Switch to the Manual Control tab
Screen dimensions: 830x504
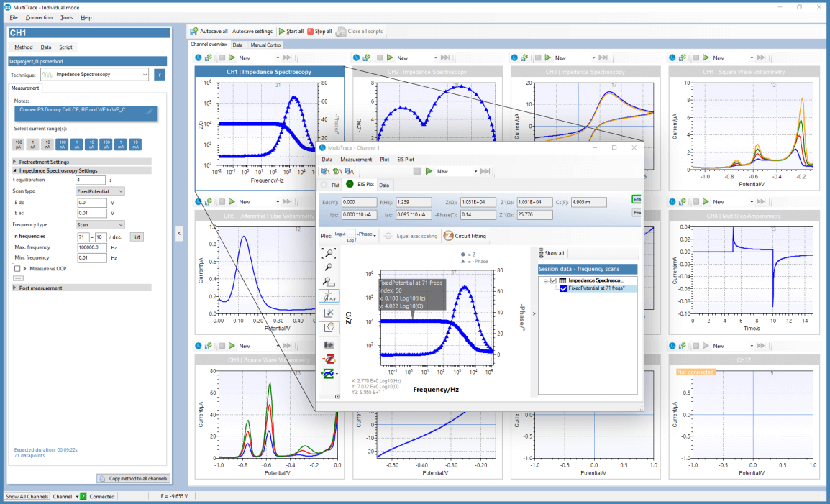tap(265, 45)
